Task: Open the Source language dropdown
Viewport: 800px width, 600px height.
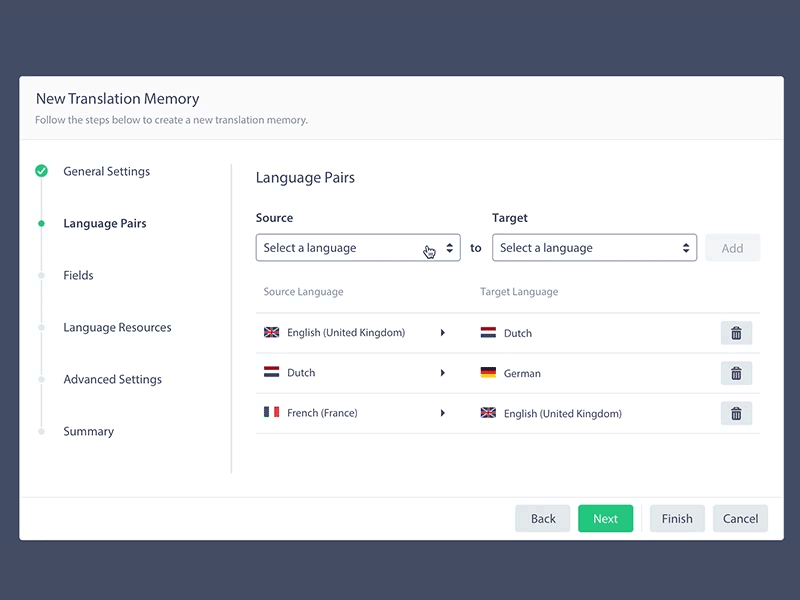Action: (x=358, y=248)
